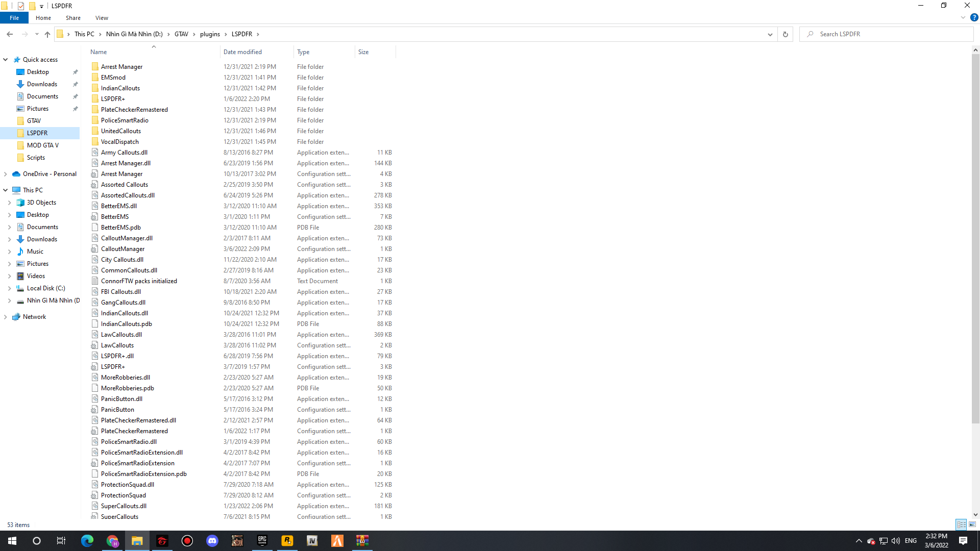Open Epic Games Launcher from taskbar

coord(262,541)
